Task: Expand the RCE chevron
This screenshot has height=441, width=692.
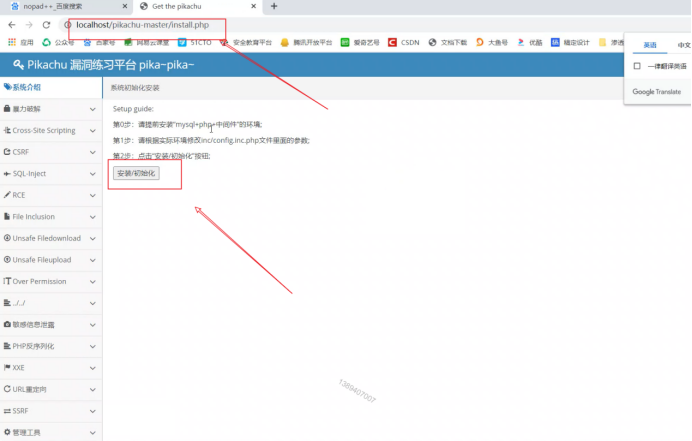Action: point(93,195)
